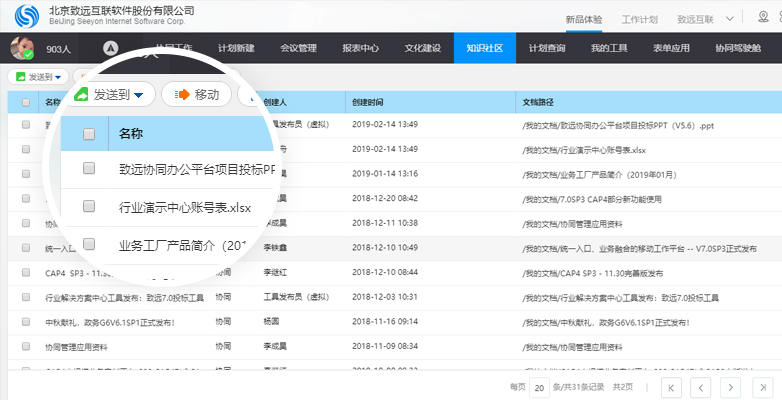Expand the 致远互联 dropdown at top right
This screenshot has width=782, height=400.
(705, 19)
